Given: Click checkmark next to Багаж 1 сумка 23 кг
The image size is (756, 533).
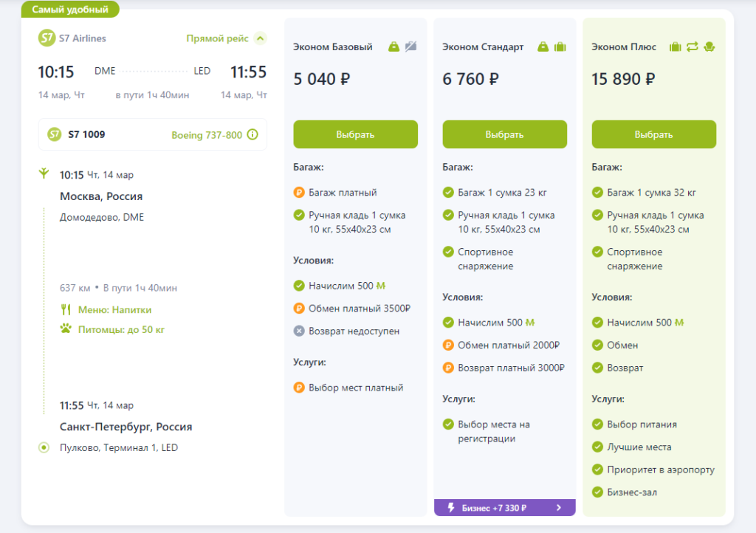Looking at the screenshot, I should click(448, 193).
